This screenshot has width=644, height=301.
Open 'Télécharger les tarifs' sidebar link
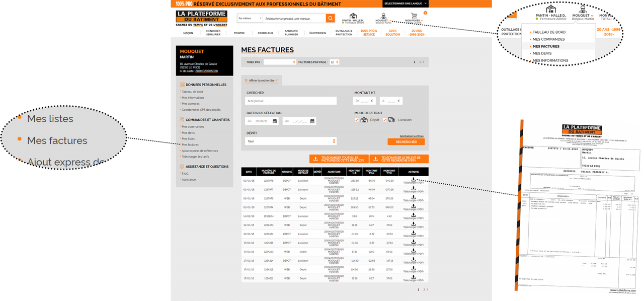point(196,157)
